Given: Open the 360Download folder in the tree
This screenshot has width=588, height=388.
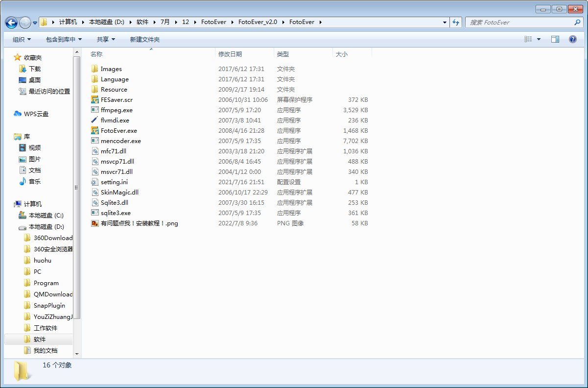Looking at the screenshot, I should point(53,238).
